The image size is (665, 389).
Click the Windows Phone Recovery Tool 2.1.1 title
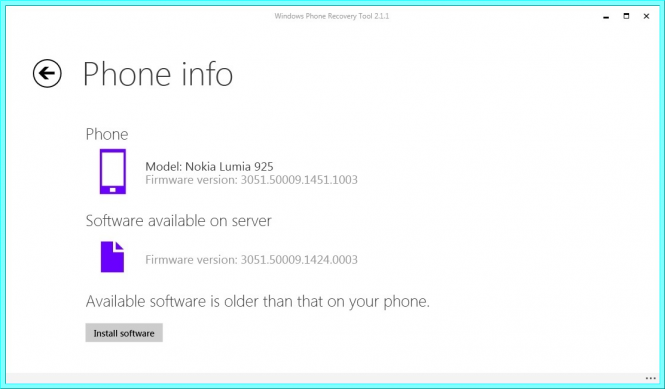pos(332,16)
